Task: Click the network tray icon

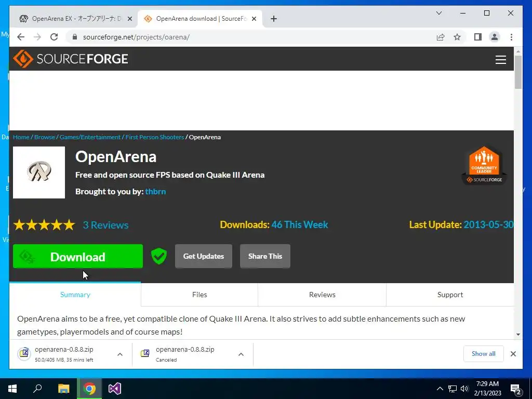Action: click(453, 389)
